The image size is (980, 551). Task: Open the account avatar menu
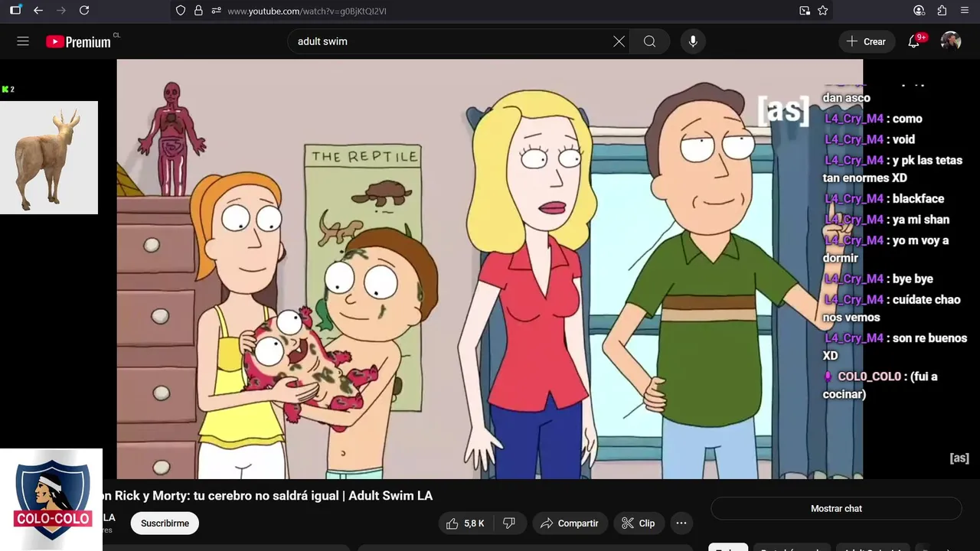click(951, 41)
